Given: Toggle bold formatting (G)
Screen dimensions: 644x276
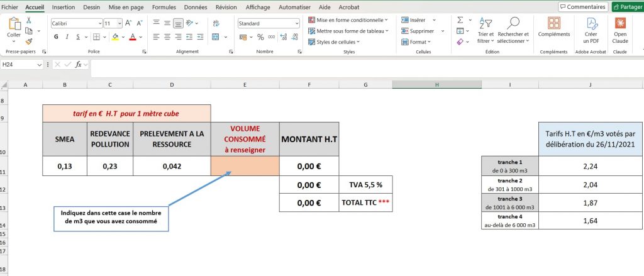Looking at the screenshot, I should click(57, 37).
